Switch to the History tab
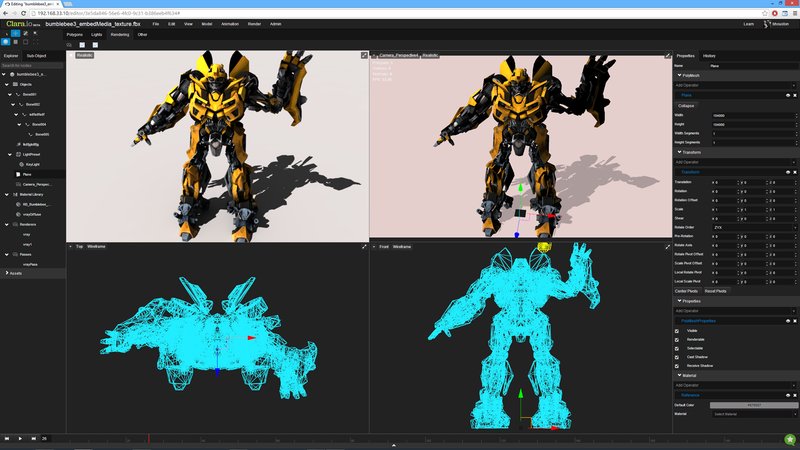Screen dimensions: 800x450 click(709, 56)
